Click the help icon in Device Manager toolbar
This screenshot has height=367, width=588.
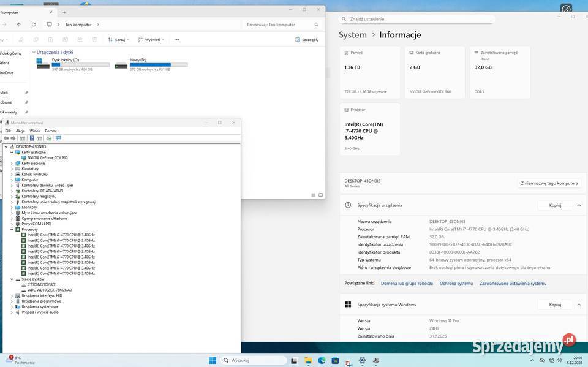tap(32, 138)
